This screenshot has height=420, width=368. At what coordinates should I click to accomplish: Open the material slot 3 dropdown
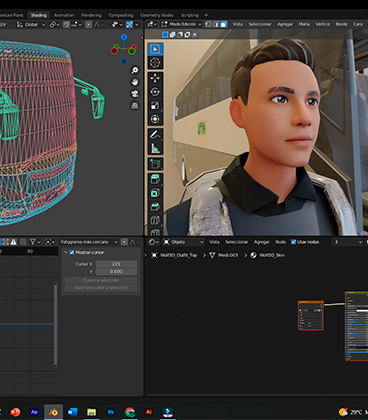pos(347,242)
